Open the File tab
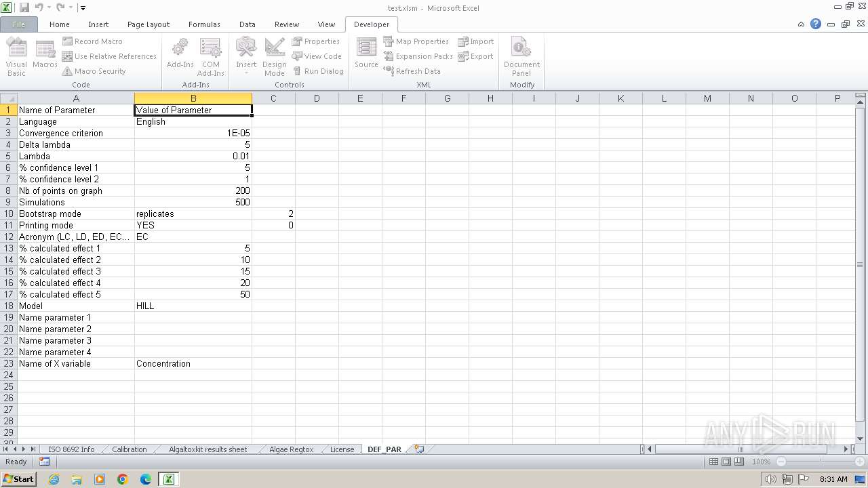868x488 pixels. 19,24
